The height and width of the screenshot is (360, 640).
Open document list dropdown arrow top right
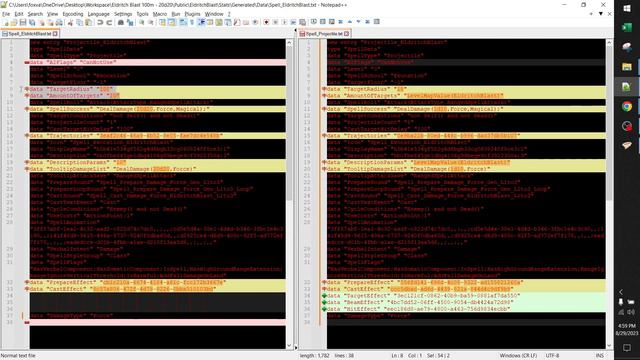(600, 14)
